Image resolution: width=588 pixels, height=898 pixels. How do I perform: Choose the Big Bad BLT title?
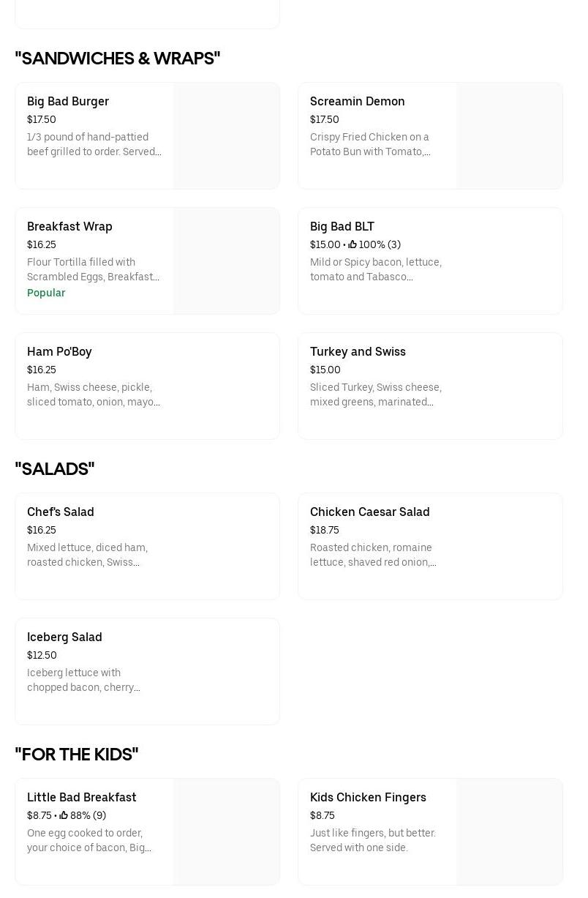pos(342,226)
